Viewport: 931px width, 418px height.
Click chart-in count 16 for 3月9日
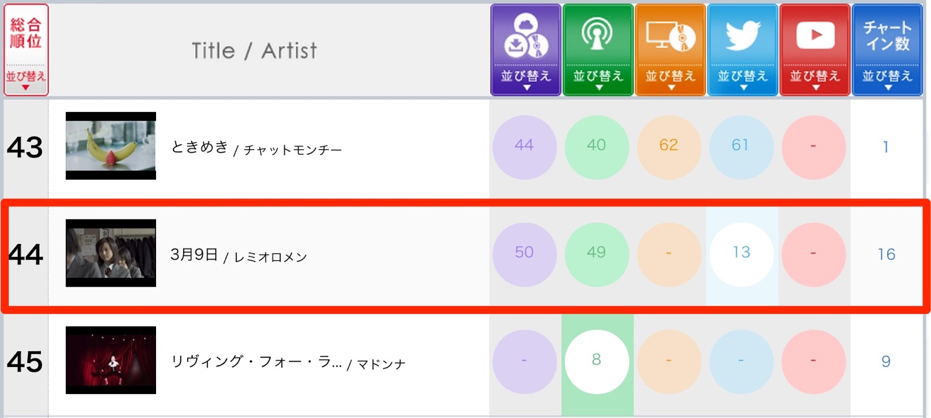pyautogui.click(x=886, y=254)
